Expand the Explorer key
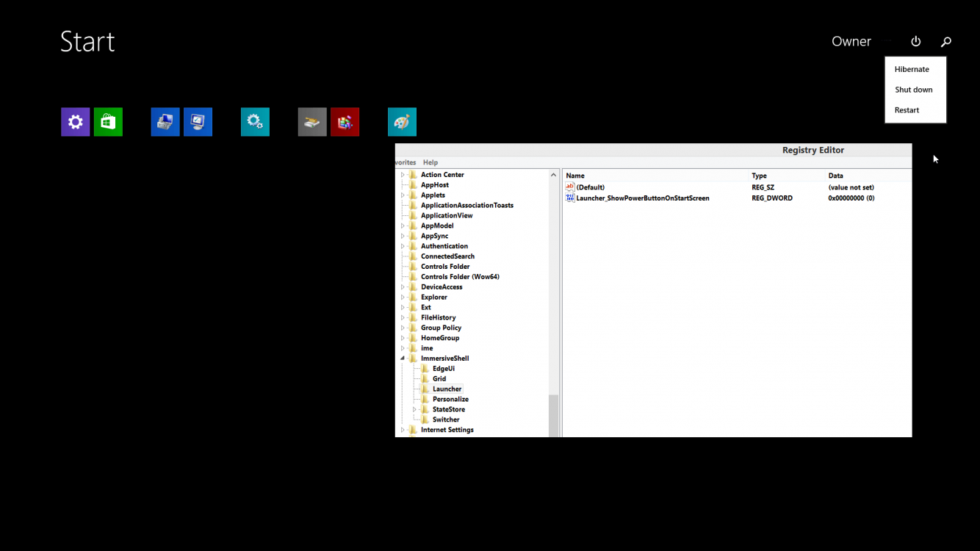Screen dimensions: 980x551 click(403, 298)
